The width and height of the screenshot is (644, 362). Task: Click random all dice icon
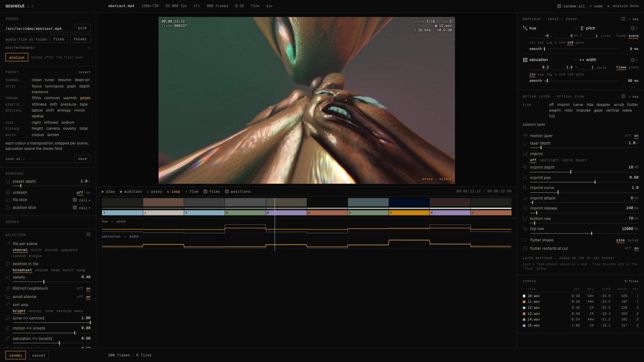[559, 6]
